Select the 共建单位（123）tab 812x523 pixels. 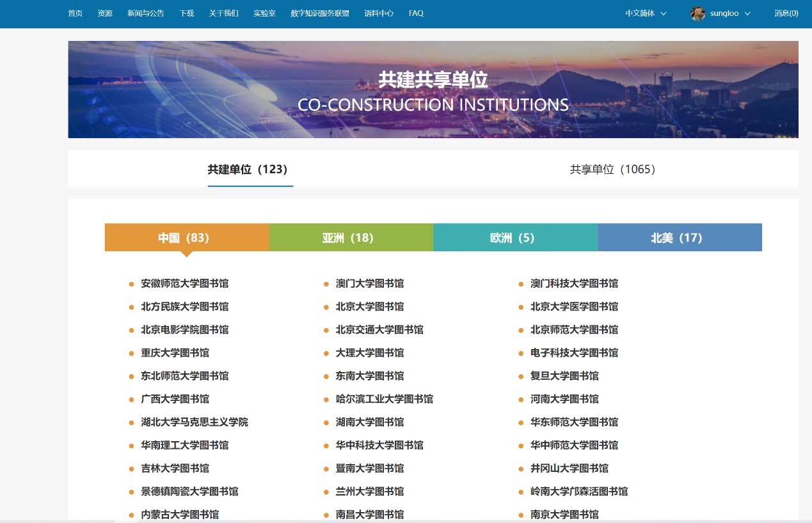tap(250, 169)
